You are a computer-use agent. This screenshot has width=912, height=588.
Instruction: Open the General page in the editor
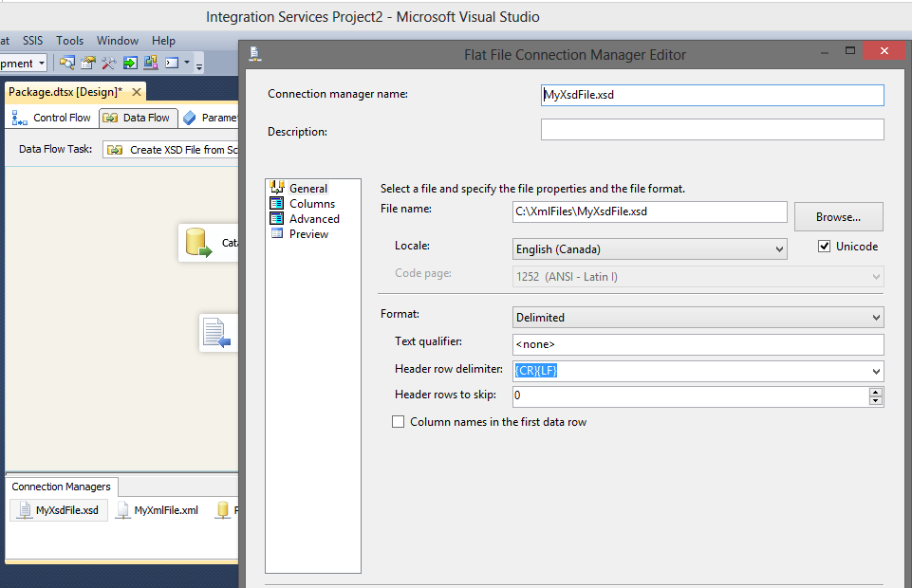pos(308,188)
